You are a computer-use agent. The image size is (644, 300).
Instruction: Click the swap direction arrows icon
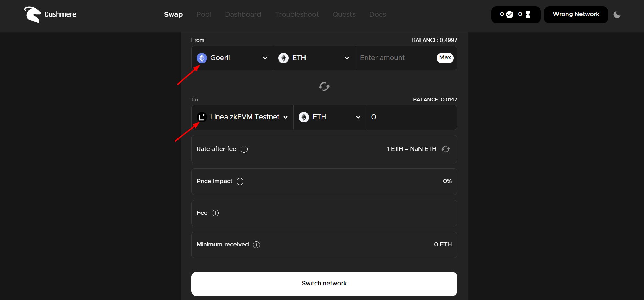324,86
